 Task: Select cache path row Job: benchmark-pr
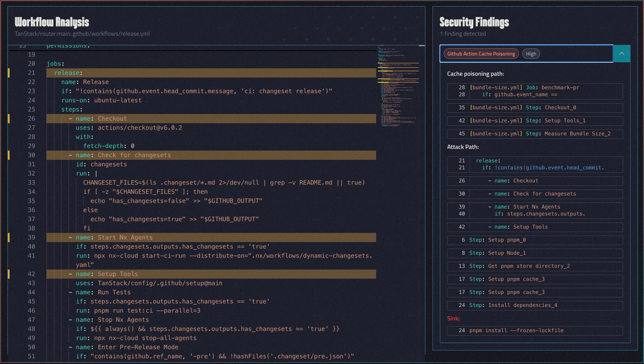[x=535, y=91]
